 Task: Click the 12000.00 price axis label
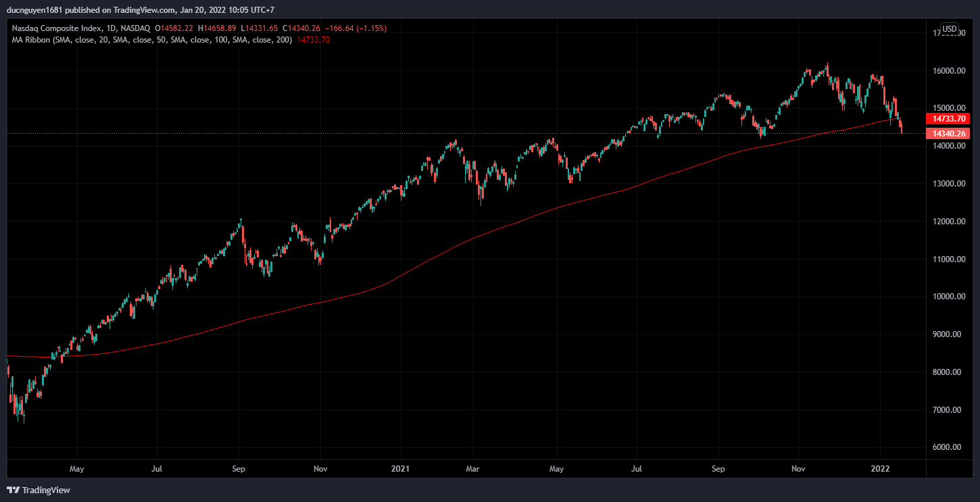point(948,222)
